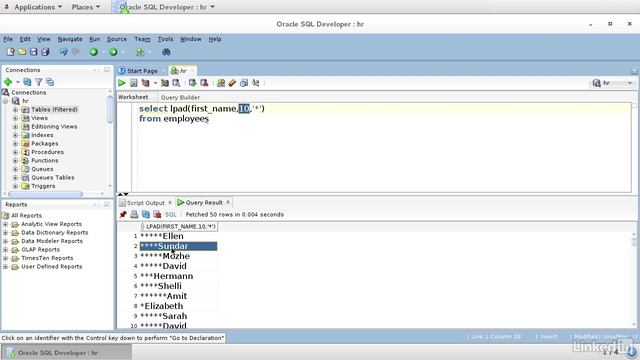This screenshot has height=360, width=640.
Task: Expand the Views node
Action: 16,118
